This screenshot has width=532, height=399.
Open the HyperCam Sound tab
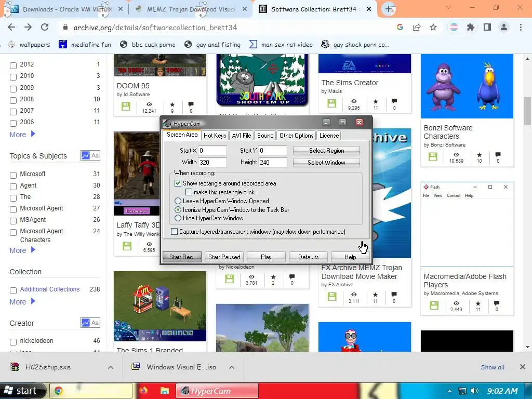[265, 136]
